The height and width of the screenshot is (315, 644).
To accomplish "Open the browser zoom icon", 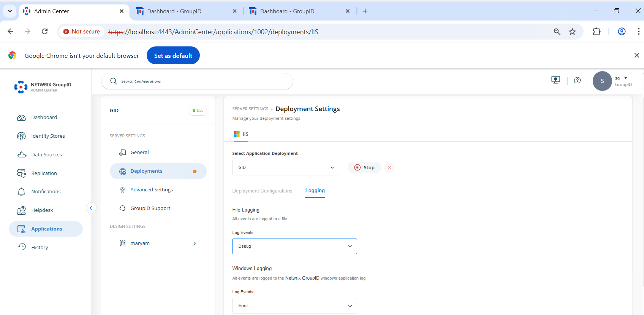I will 557,32.
